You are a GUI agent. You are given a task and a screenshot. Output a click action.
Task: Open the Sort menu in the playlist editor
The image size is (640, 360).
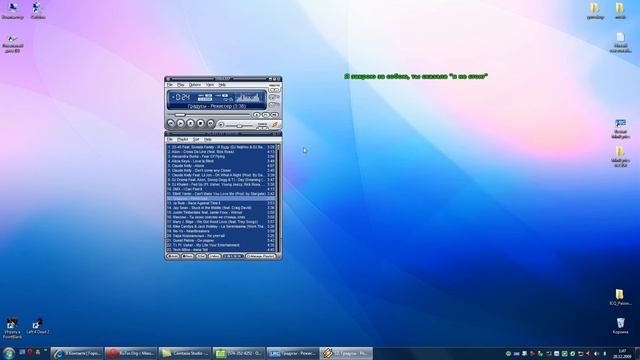(196, 140)
